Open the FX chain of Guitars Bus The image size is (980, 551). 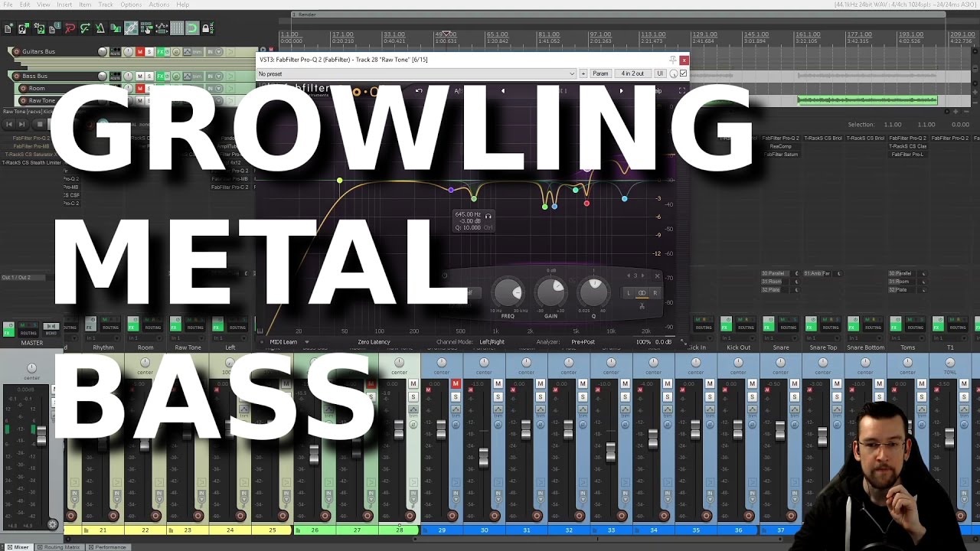coord(160,52)
